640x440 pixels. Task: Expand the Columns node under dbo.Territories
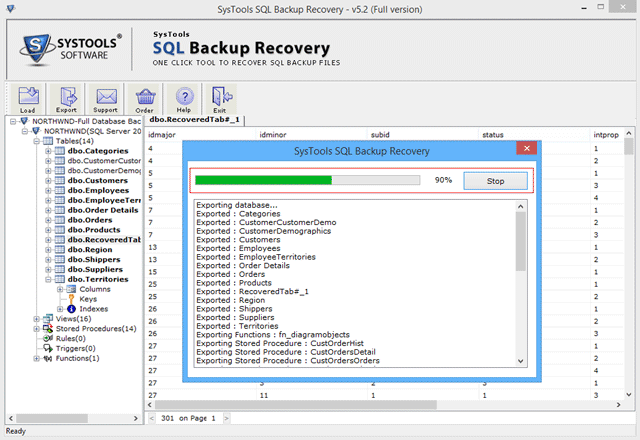point(60,289)
